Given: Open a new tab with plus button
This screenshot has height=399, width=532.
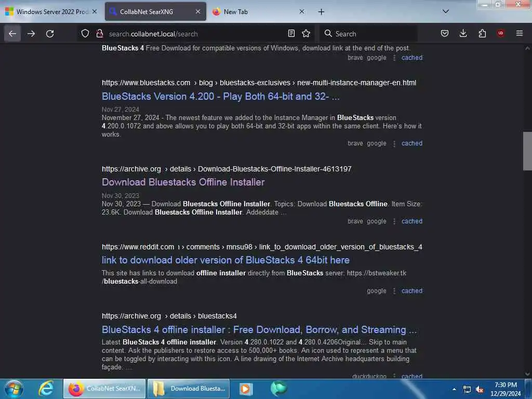Looking at the screenshot, I should (321, 12).
